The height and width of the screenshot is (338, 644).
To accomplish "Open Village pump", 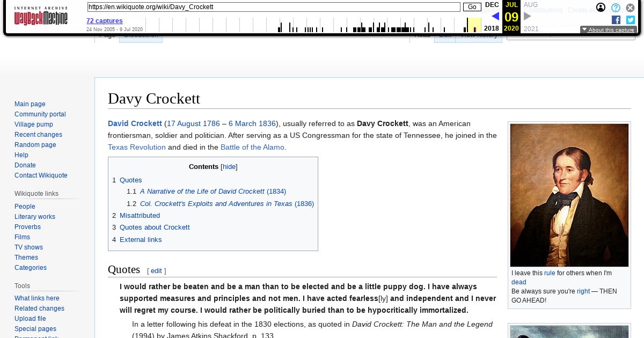I will [x=34, y=124].
